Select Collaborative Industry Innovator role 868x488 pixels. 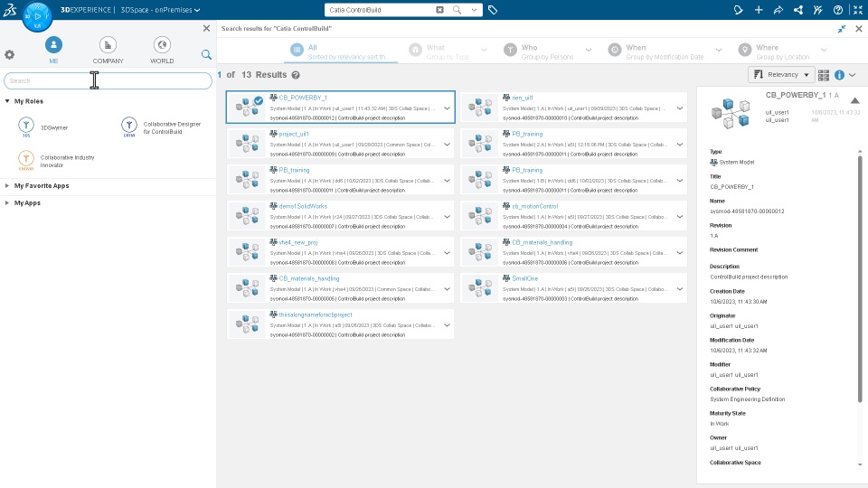pos(56,161)
